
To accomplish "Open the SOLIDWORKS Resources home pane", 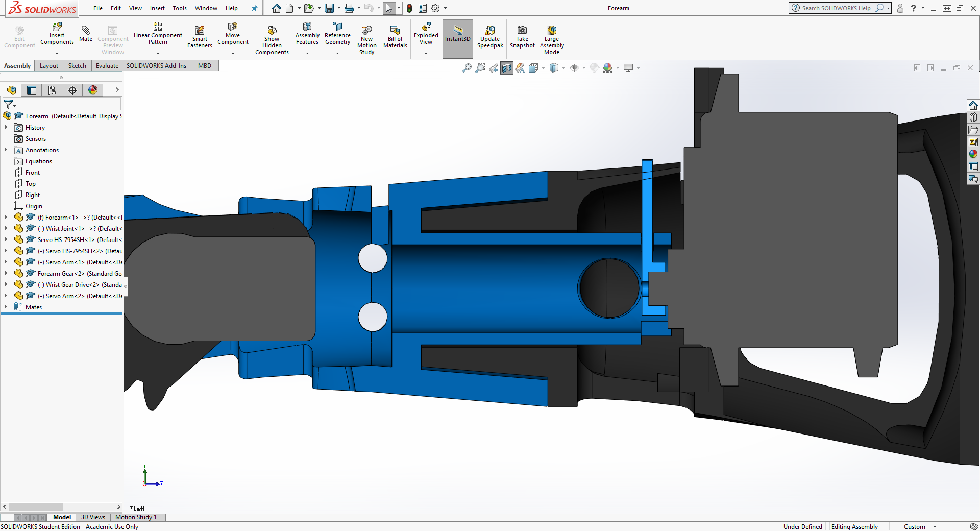I will [973, 105].
